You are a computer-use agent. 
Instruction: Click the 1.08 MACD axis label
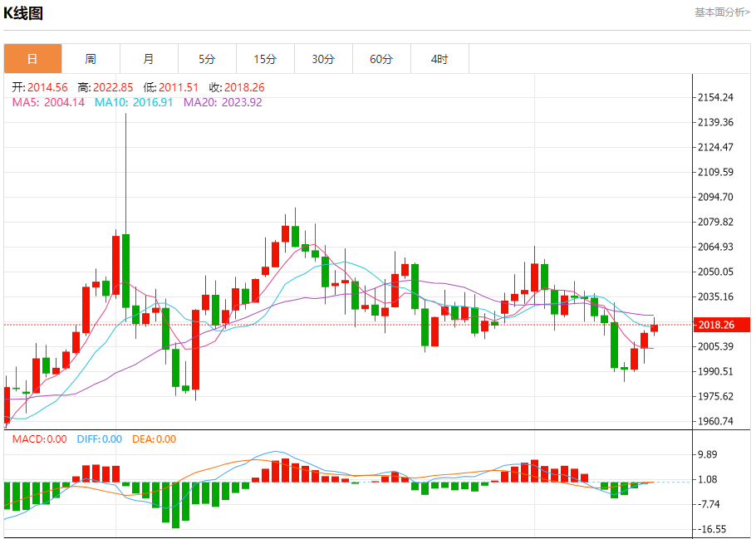point(707,480)
